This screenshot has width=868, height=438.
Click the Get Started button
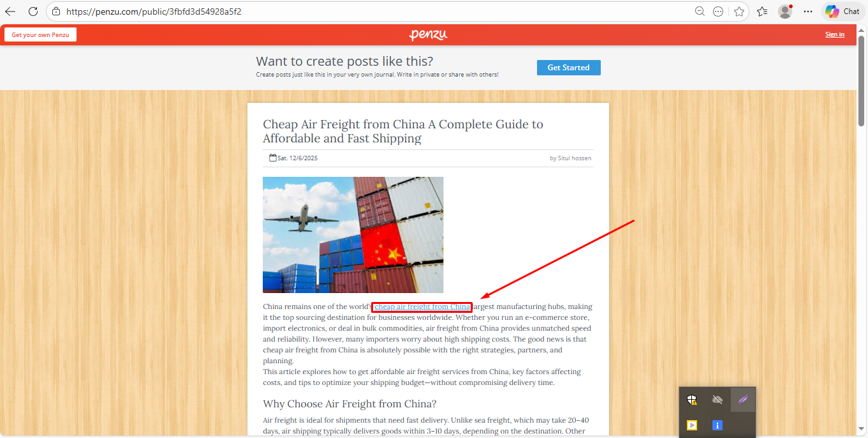tap(569, 68)
